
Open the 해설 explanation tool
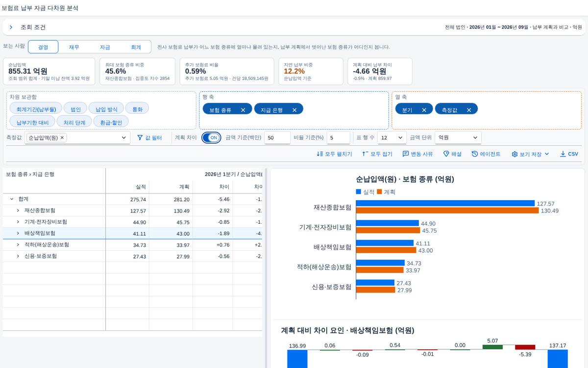tap(452, 154)
